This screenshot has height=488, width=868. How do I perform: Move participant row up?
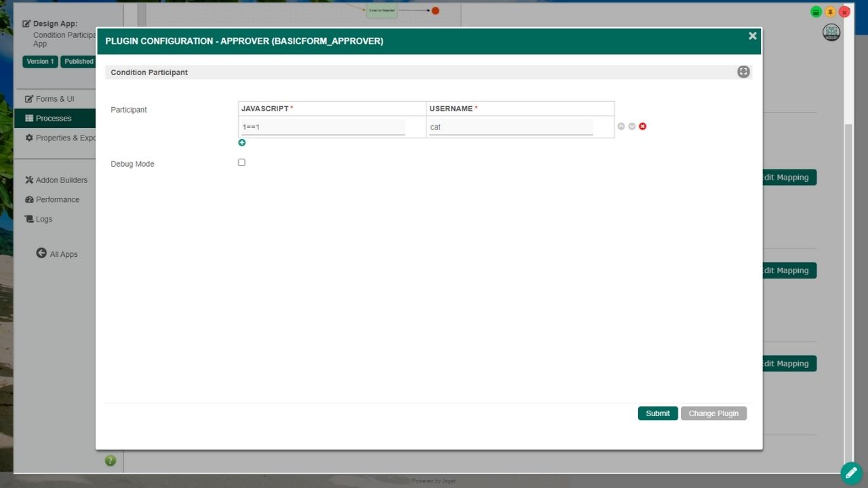point(621,127)
